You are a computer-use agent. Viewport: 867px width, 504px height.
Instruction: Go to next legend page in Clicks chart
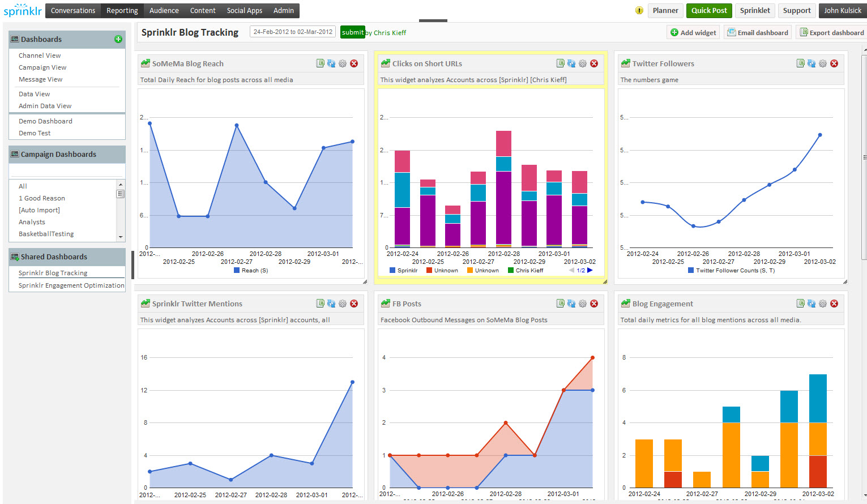click(590, 270)
